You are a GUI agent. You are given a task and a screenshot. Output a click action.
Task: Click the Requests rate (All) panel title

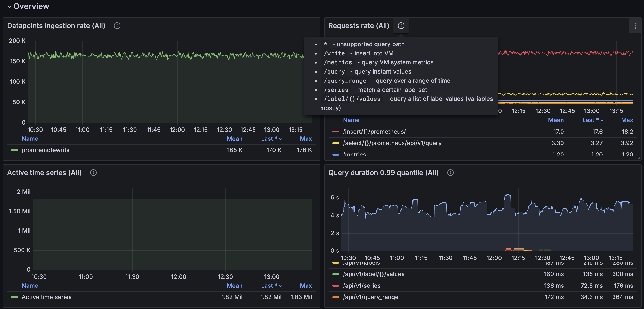coord(359,26)
